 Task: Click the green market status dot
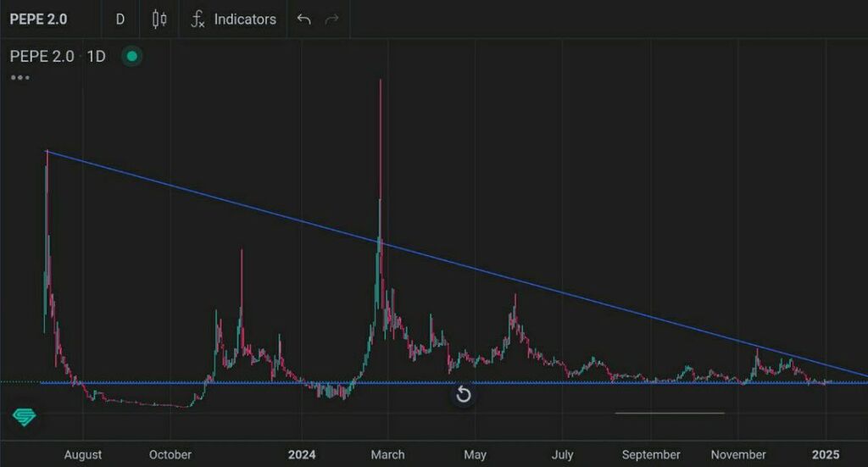(x=131, y=56)
